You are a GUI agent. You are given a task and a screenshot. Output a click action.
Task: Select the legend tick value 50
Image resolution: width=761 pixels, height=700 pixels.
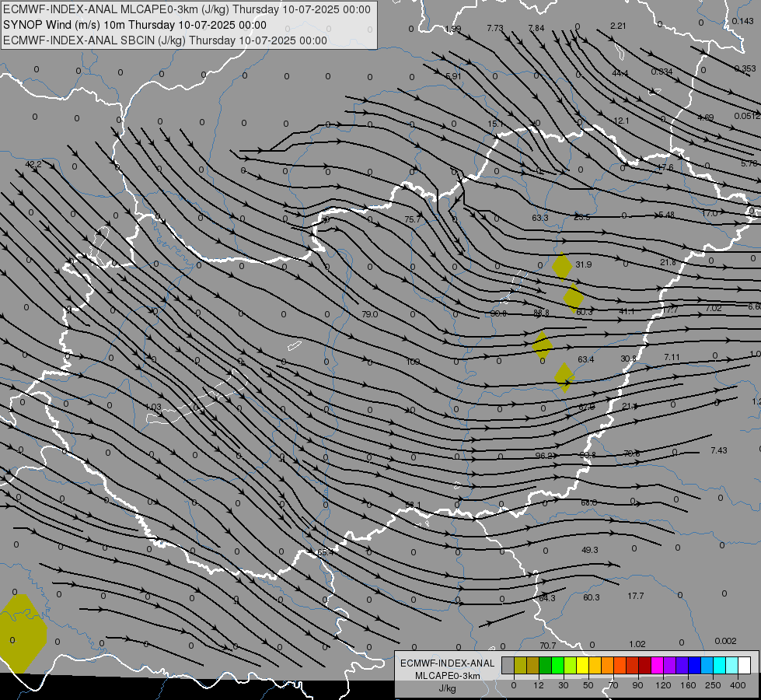click(588, 685)
